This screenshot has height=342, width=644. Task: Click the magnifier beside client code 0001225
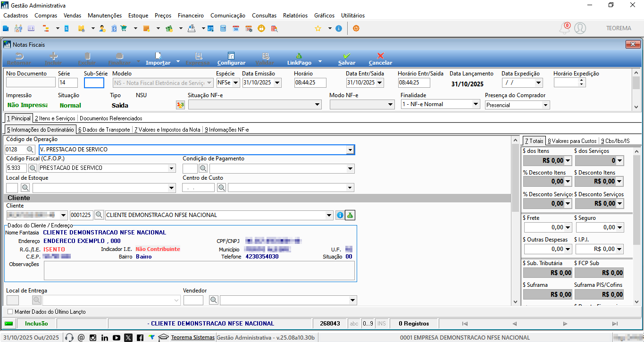point(99,215)
